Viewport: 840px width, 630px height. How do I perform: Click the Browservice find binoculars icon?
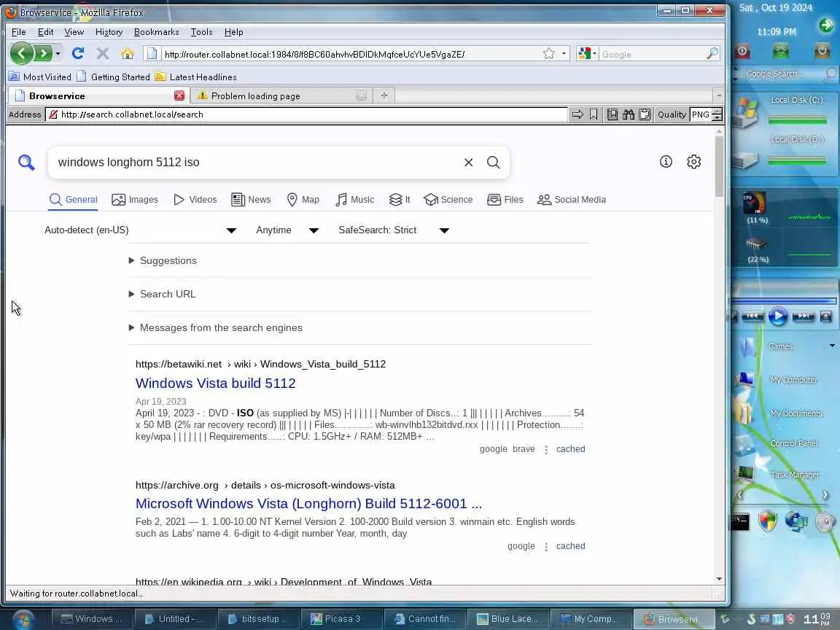coord(629,114)
